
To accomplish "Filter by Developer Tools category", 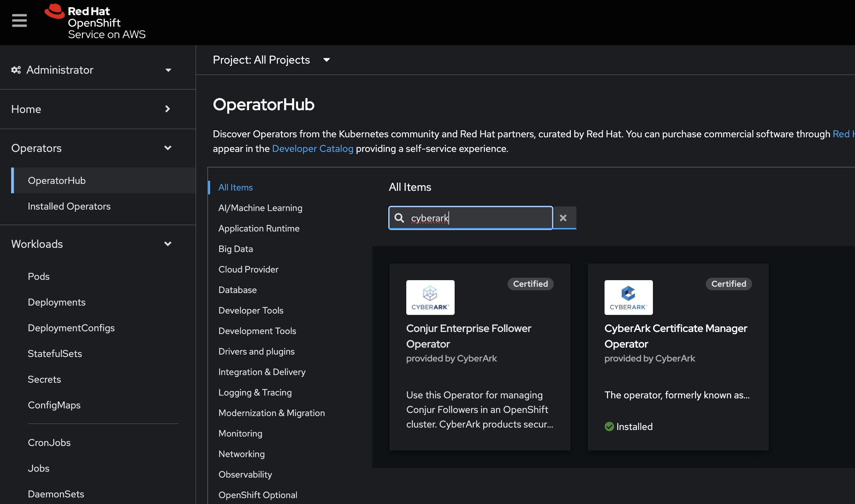I will click(x=251, y=310).
